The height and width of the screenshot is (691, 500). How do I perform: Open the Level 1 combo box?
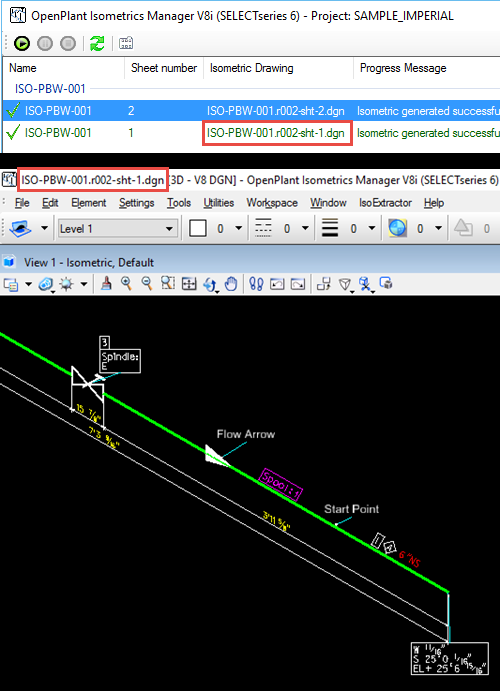[118, 229]
